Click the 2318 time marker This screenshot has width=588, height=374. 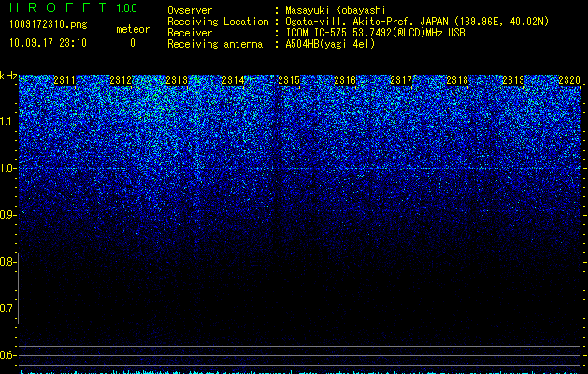coord(457,80)
